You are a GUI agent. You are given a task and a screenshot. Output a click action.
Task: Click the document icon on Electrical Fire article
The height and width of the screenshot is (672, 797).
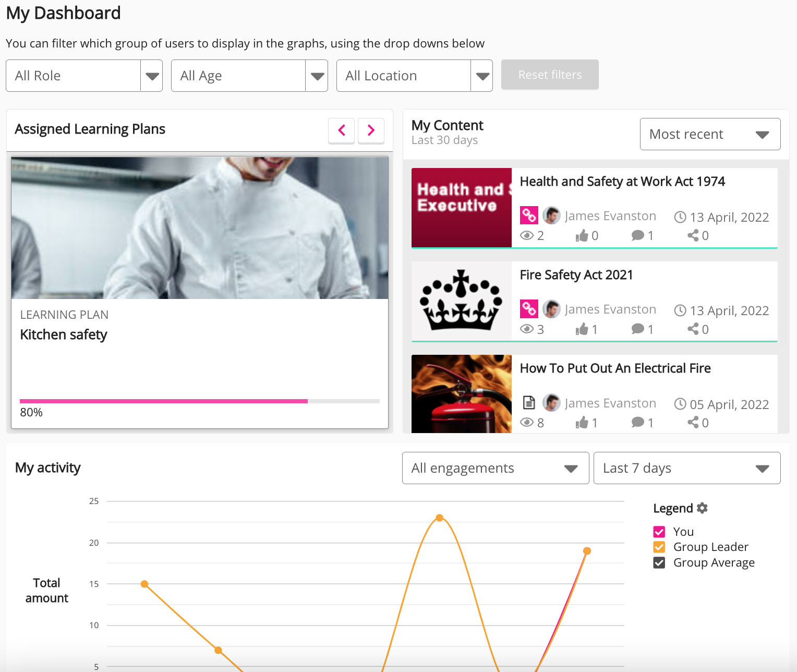click(529, 402)
